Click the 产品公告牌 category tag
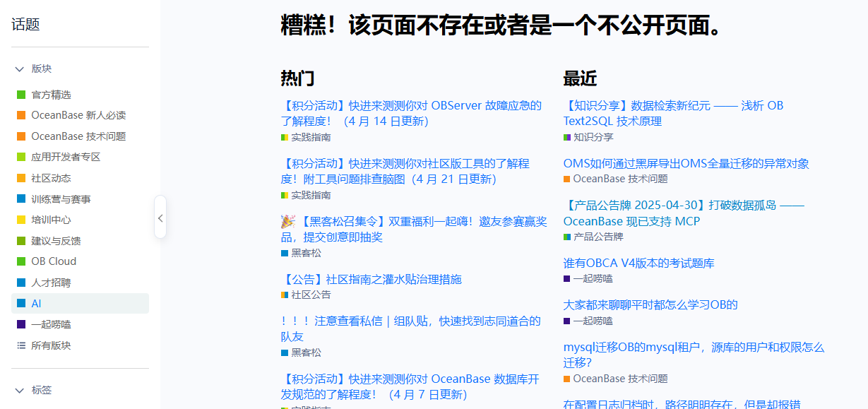Image resolution: width=868 pixels, height=409 pixels. pos(593,237)
